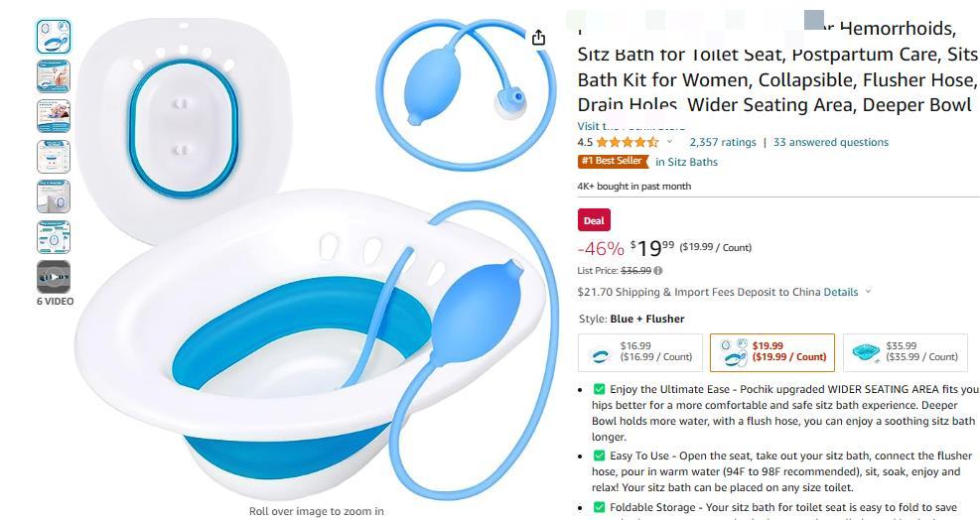Select the $16.99 style option
This screenshot has width=980, height=520.
pos(640,352)
